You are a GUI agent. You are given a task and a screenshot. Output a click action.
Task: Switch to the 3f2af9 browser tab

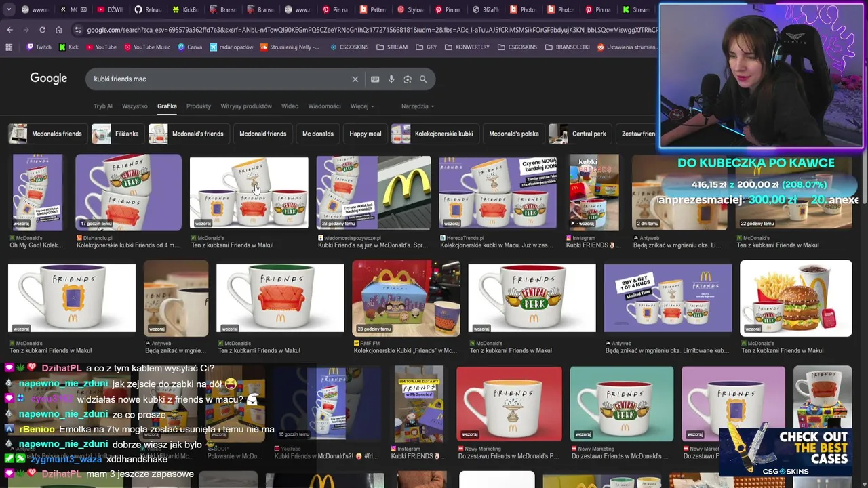coord(486,9)
